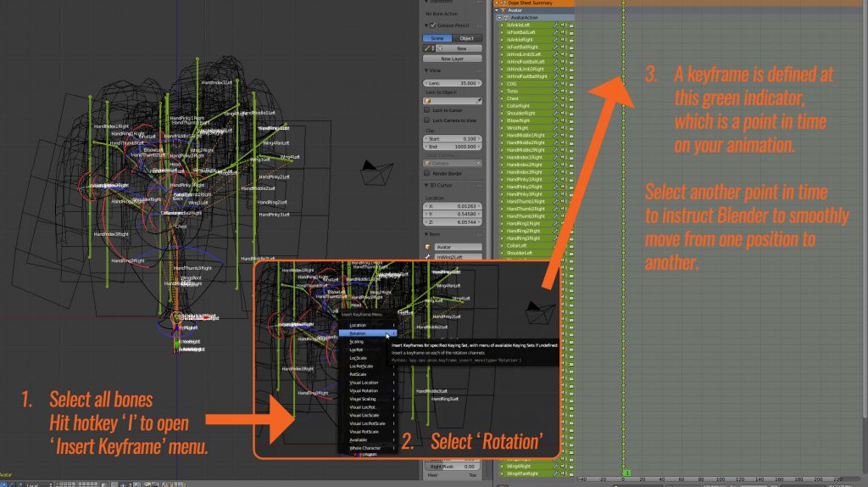Click the wrench icon on ElbowRight channel
868x487 pixels.
555,120
